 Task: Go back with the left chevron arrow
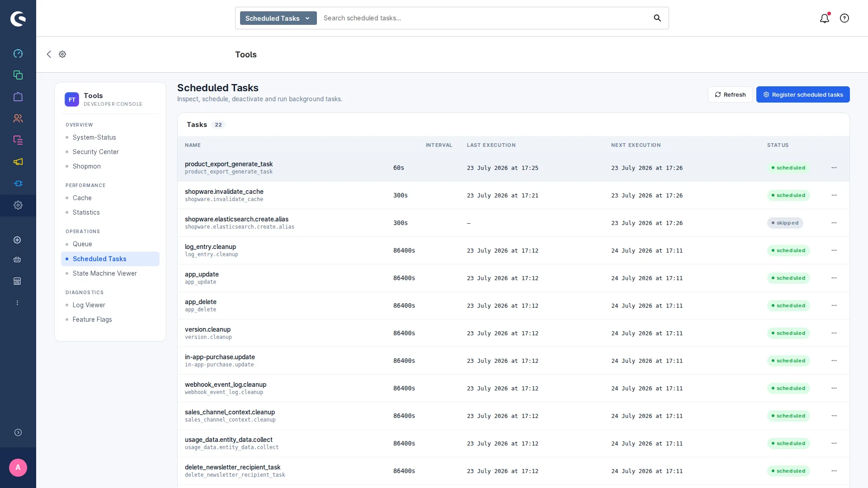(x=49, y=54)
